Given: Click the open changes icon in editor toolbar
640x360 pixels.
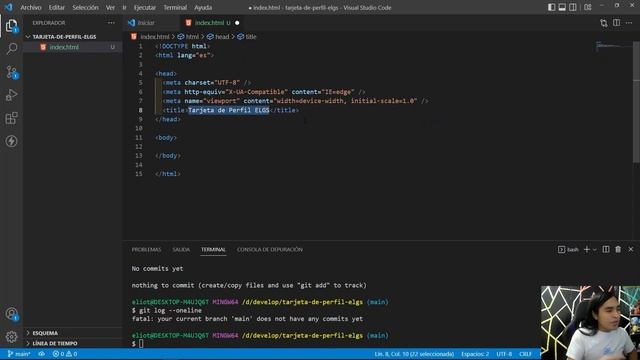Looking at the screenshot, I should pyautogui.click(x=604, y=23).
